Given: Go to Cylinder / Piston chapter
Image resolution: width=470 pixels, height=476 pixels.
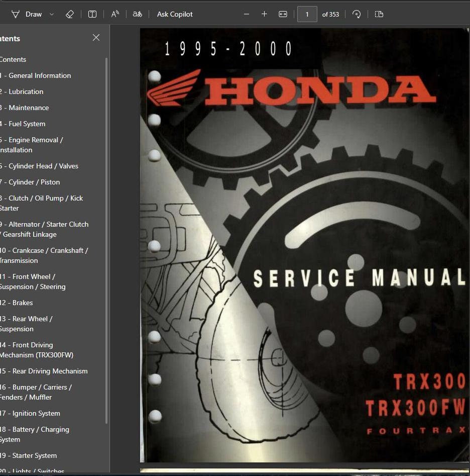Looking at the screenshot, I should coord(30,182).
